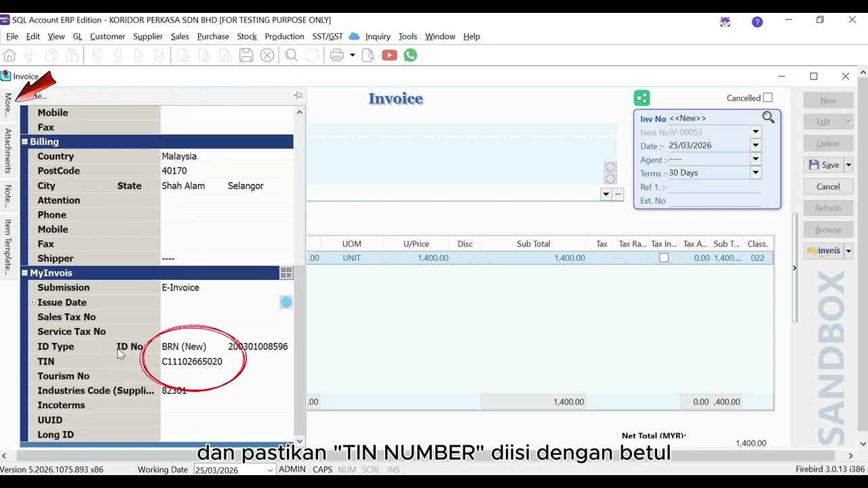Select U/Price cell showing 1,400.00
The width and height of the screenshot is (868, 488).
416,258
